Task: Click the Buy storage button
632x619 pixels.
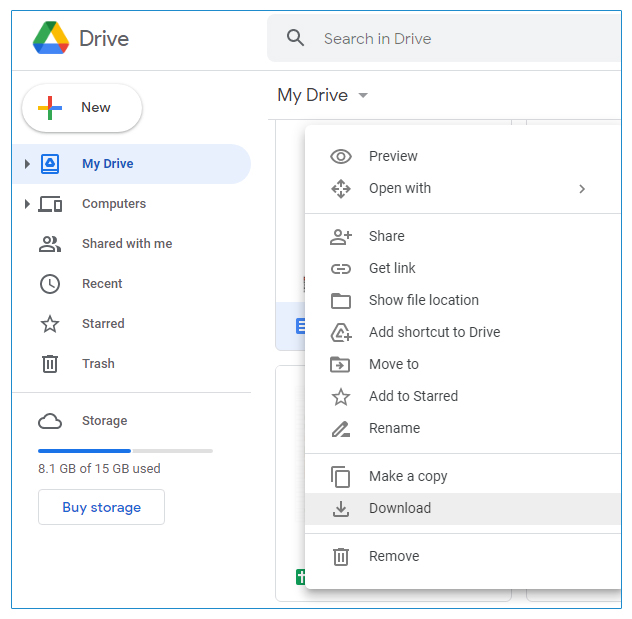Action: click(x=102, y=507)
